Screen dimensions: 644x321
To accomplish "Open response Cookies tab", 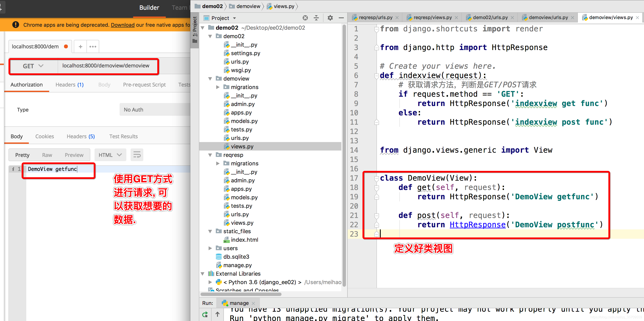I will [45, 136].
